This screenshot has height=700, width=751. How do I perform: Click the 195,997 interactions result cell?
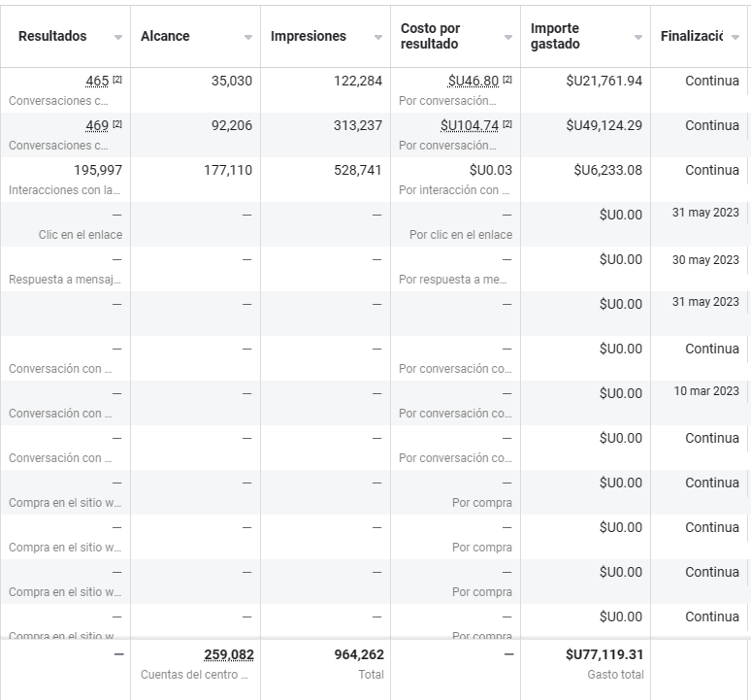(x=98, y=171)
